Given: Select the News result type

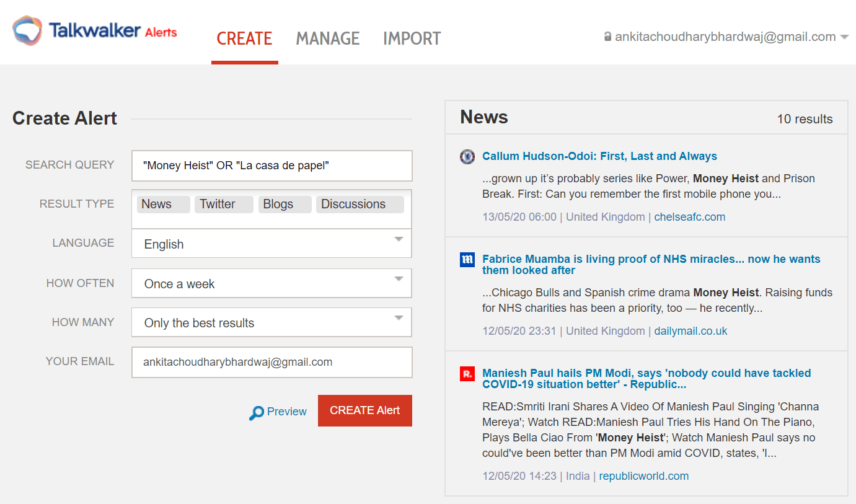Looking at the screenshot, I should click(x=163, y=203).
